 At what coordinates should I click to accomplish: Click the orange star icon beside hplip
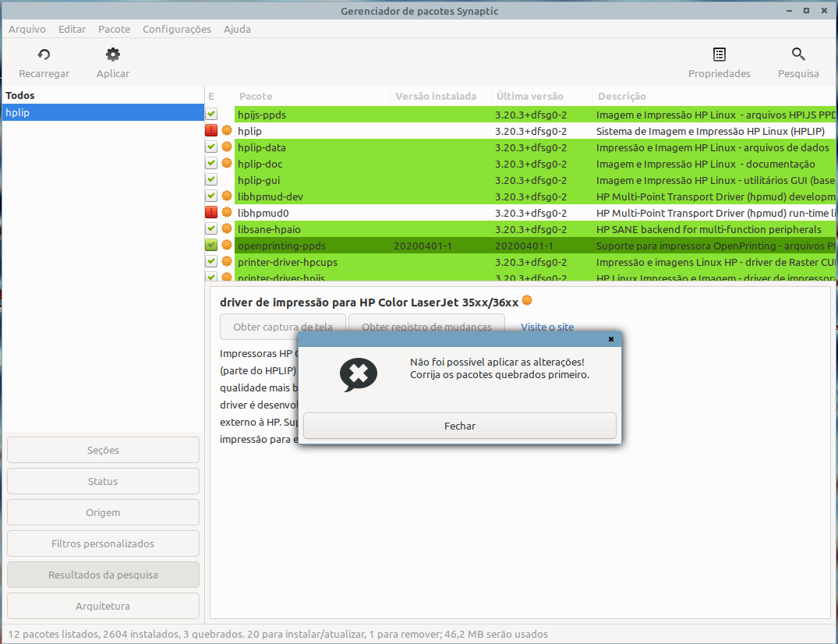[227, 130]
